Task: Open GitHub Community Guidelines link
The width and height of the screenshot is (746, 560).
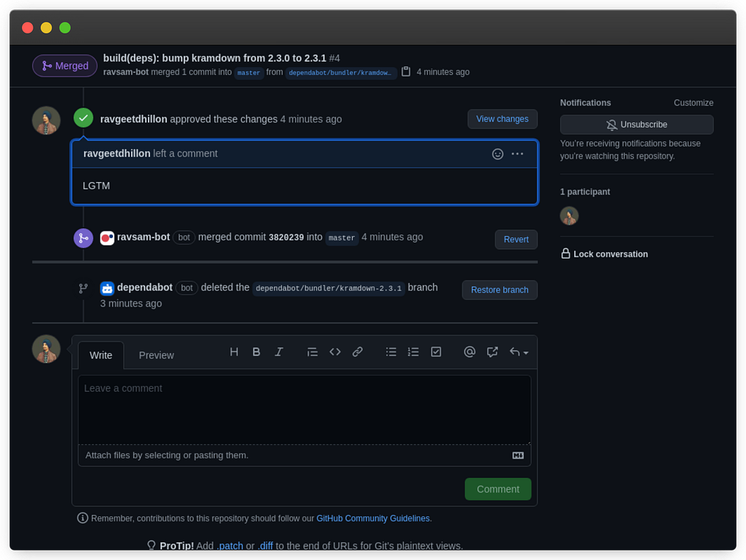Action: click(x=373, y=518)
